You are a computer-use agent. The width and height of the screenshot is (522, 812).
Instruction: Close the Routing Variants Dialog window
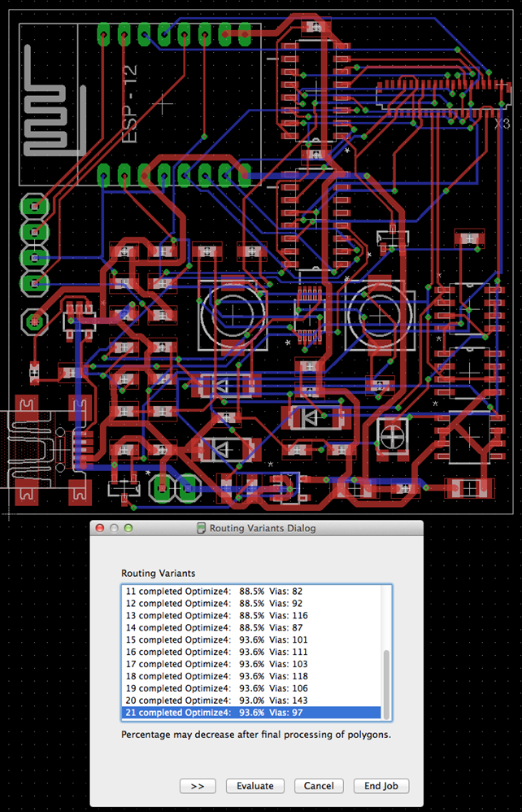click(x=100, y=528)
